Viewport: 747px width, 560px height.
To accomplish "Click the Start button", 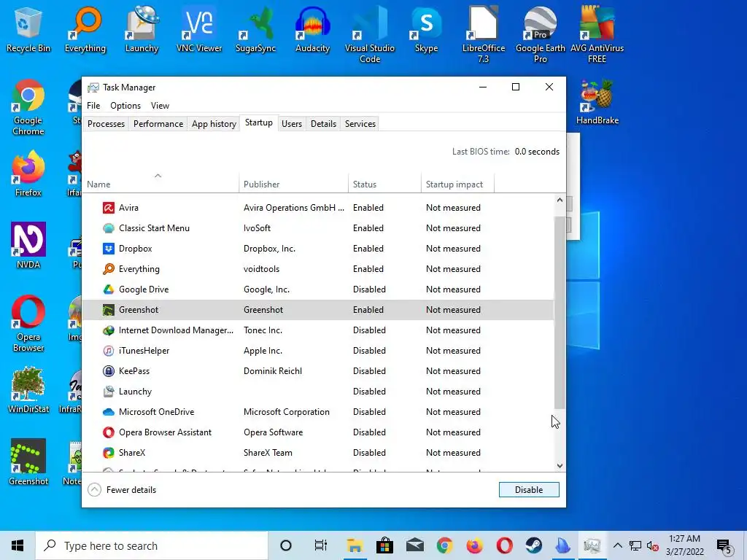I will click(x=18, y=545).
